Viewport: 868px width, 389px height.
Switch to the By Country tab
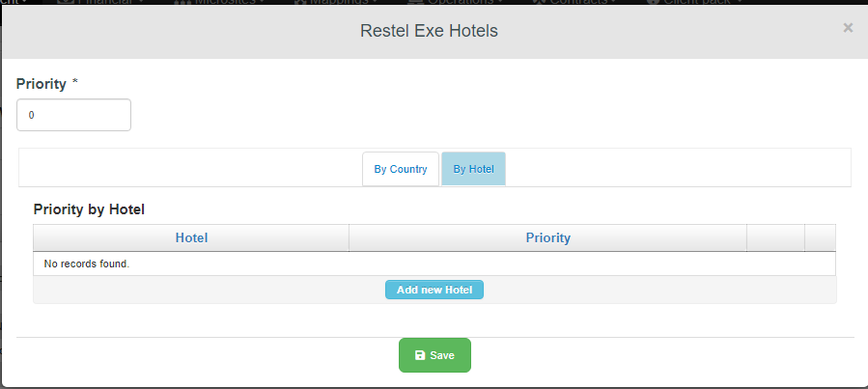(x=401, y=169)
